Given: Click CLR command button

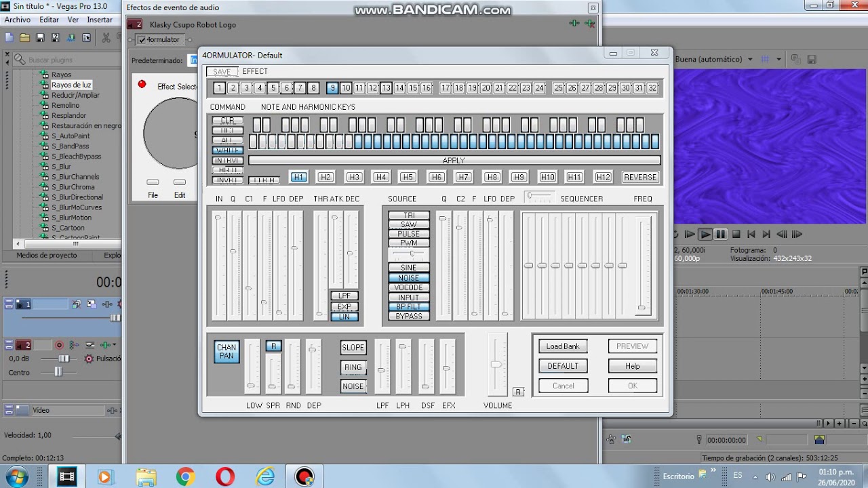Looking at the screenshot, I should [227, 121].
